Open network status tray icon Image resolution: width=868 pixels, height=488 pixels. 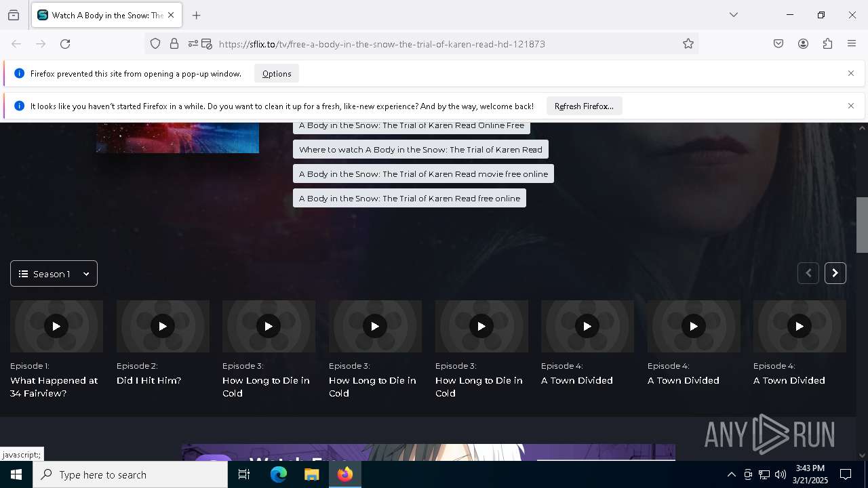[x=764, y=474]
